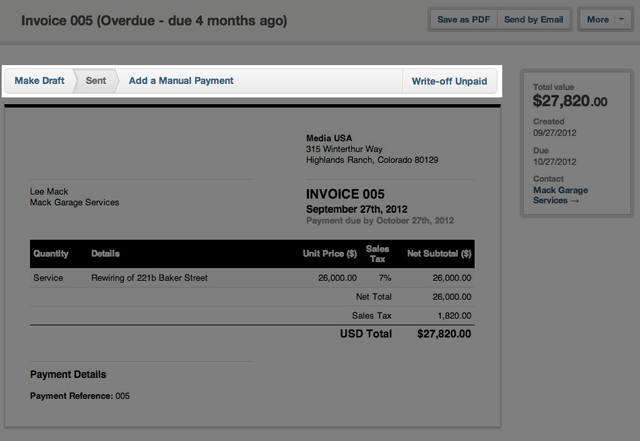Viewport: 640px width, 441px height.
Task: Select the Make Draft status step
Action: coord(39,81)
